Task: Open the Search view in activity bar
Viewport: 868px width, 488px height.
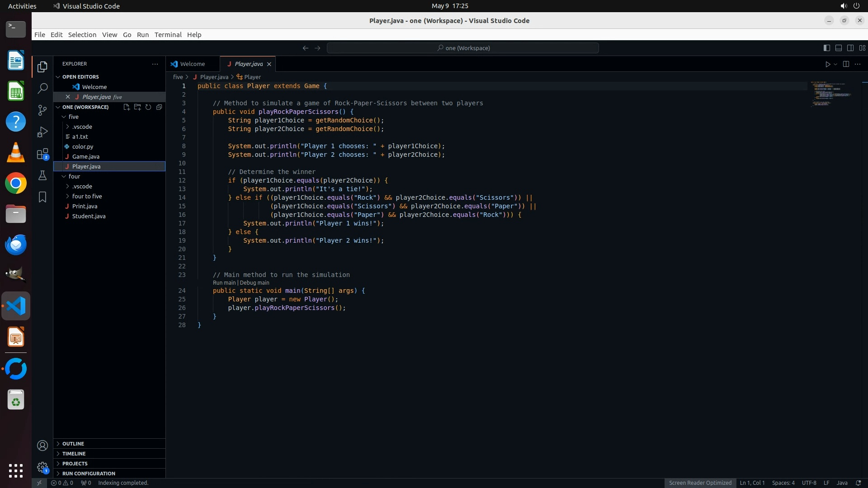Action: pos(42,89)
